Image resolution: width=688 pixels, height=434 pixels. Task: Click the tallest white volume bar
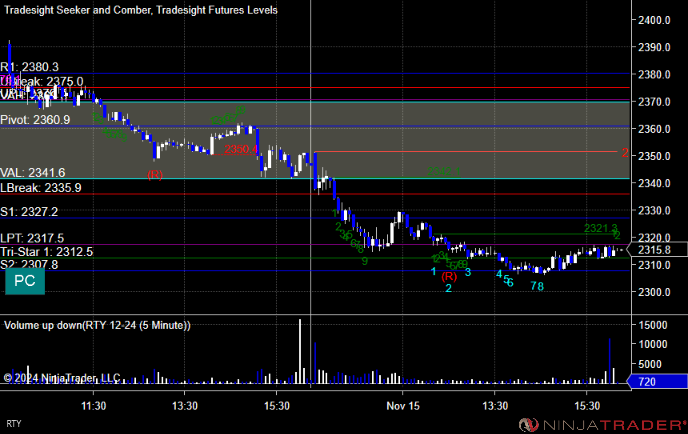coord(300,351)
